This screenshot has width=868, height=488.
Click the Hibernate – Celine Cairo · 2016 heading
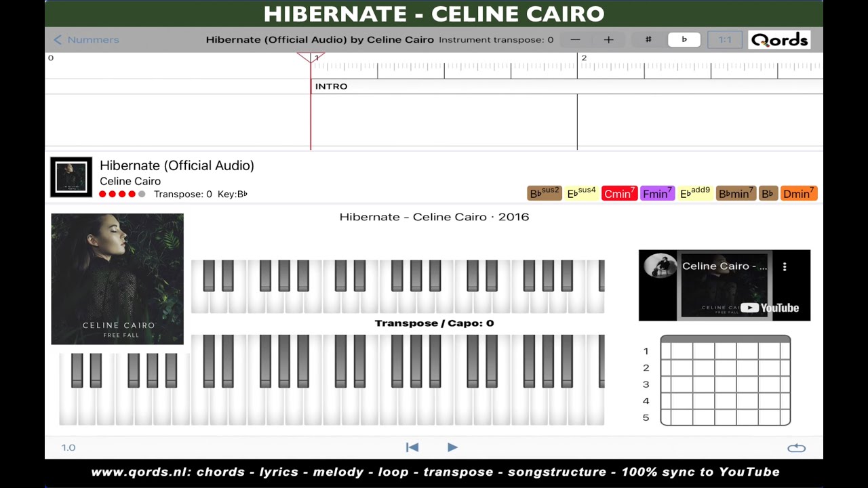tap(434, 217)
